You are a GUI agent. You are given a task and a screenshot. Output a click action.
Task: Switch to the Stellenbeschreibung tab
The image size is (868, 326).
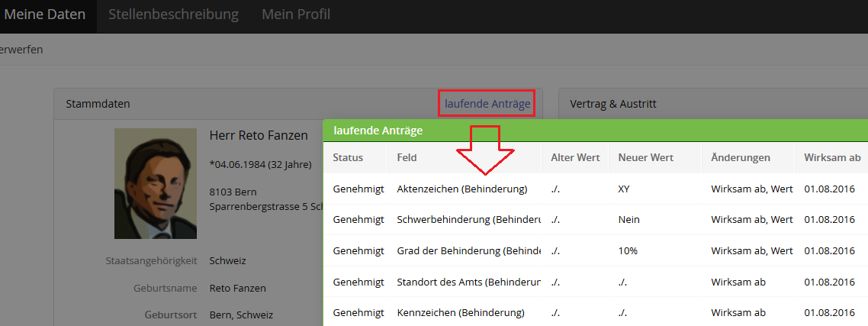coord(173,15)
